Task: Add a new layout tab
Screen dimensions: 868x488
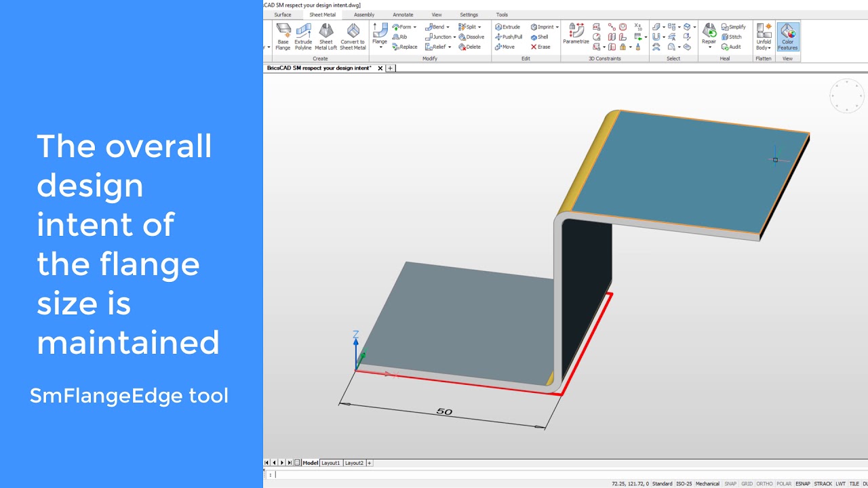Action: coord(370,463)
